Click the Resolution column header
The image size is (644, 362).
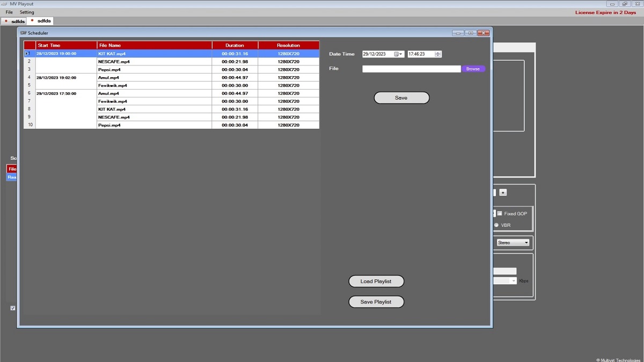(x=289, y=46)
